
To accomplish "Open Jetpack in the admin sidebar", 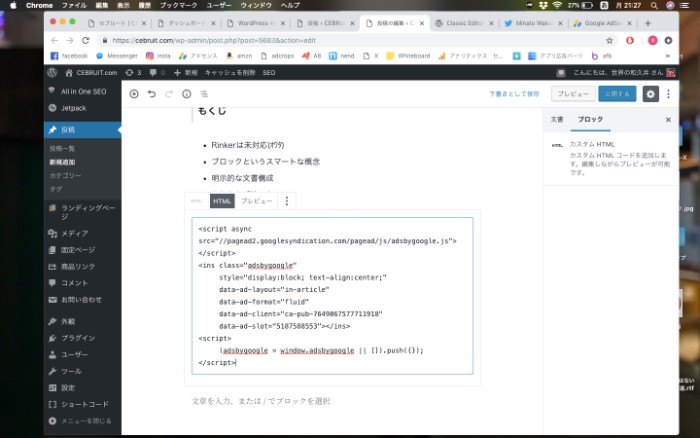I will 75,105.
